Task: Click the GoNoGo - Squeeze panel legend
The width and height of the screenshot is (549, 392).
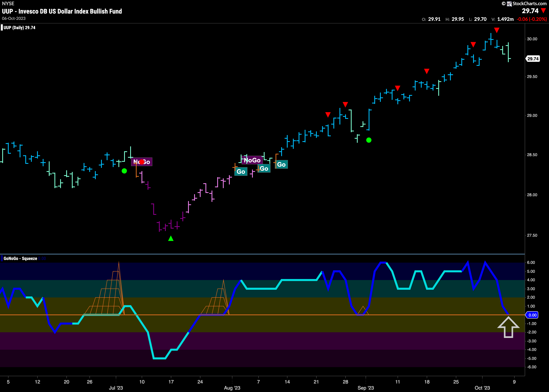Action: (x=20, y=259)
